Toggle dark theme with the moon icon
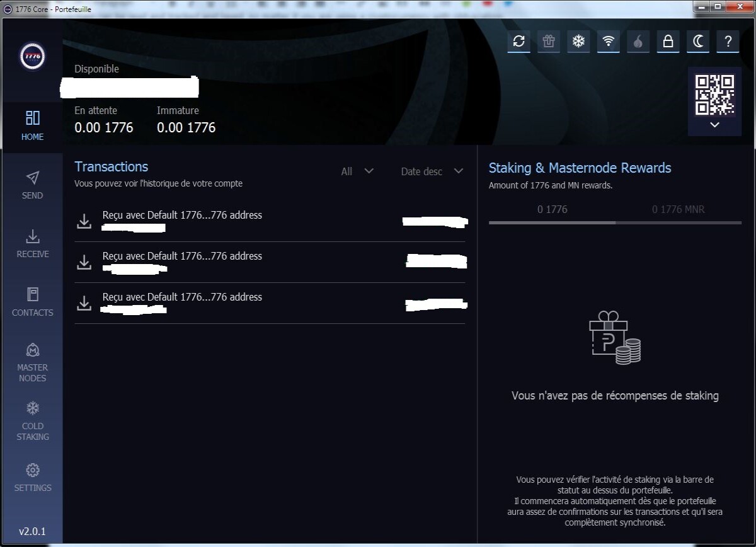 698,42
